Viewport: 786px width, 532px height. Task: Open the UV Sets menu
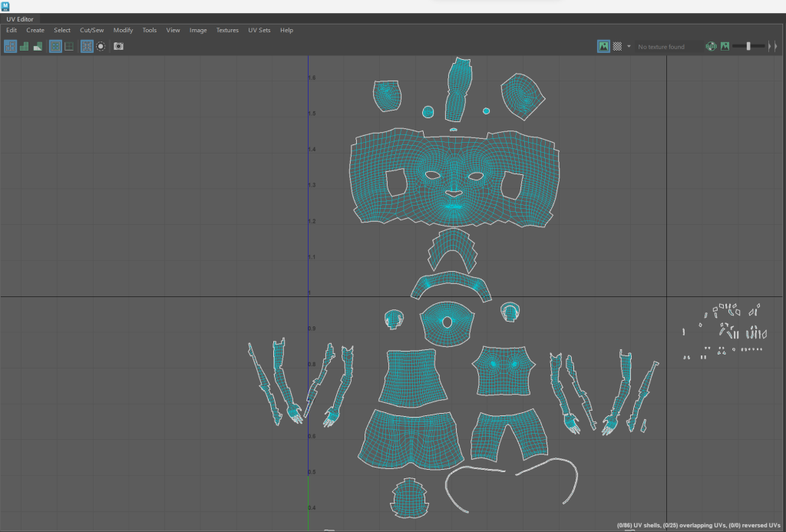point(259,30)
